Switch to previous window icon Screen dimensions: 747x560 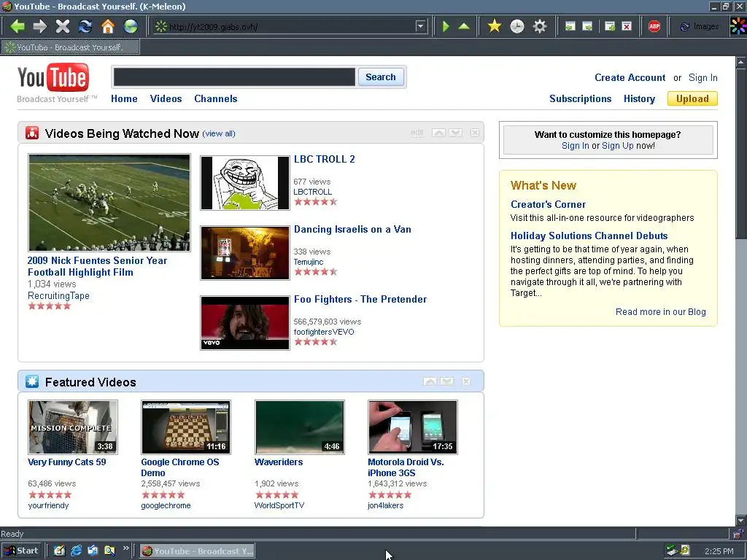click(570, 26)
